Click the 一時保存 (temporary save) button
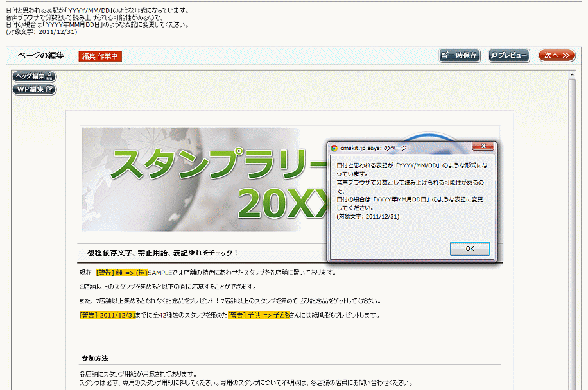The width and height of the screenshot is (588, 390). click(x=460, y=56)
